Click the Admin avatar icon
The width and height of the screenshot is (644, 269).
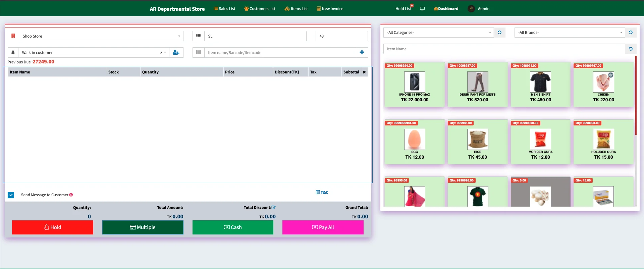471,9
